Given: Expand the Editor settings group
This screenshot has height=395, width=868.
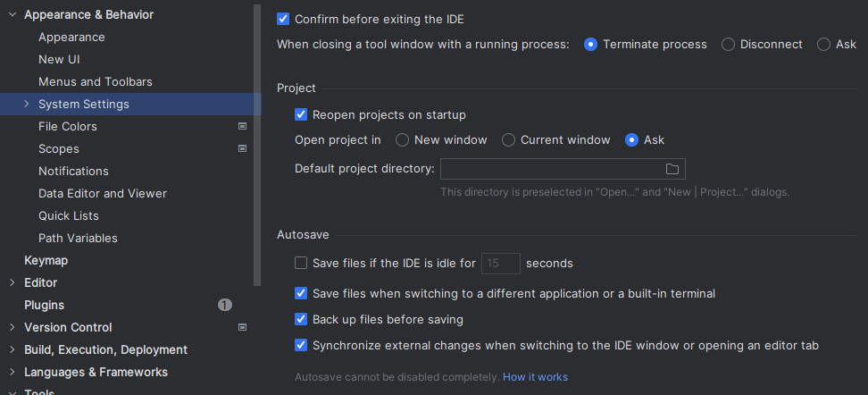Looking at the screenshot, I should point(13,282).
